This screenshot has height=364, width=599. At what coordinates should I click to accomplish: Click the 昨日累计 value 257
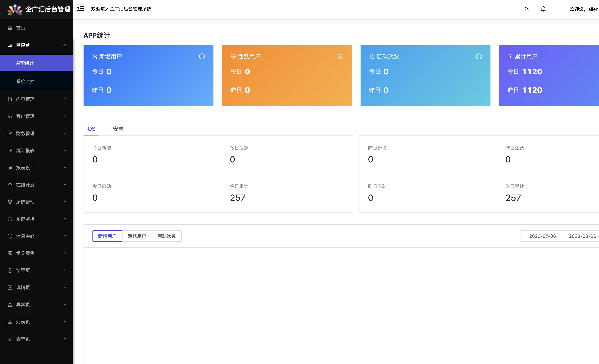(x=513, y=198)
